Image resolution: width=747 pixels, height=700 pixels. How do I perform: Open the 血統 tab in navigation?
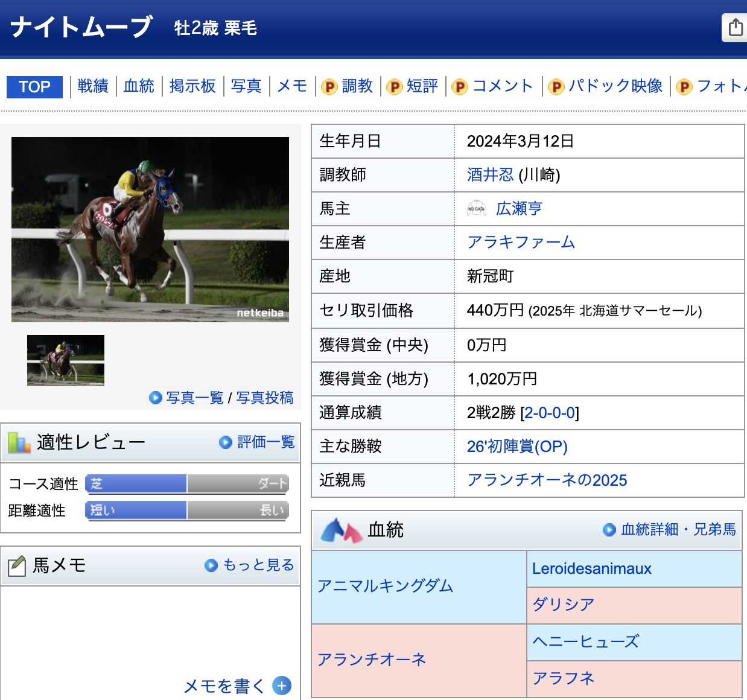coord(139,86)
